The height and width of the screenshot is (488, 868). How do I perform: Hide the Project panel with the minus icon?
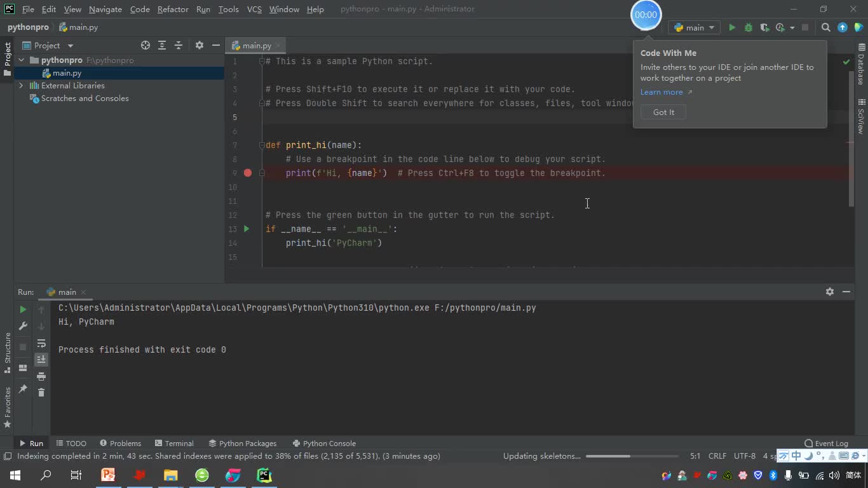(216, 45)
